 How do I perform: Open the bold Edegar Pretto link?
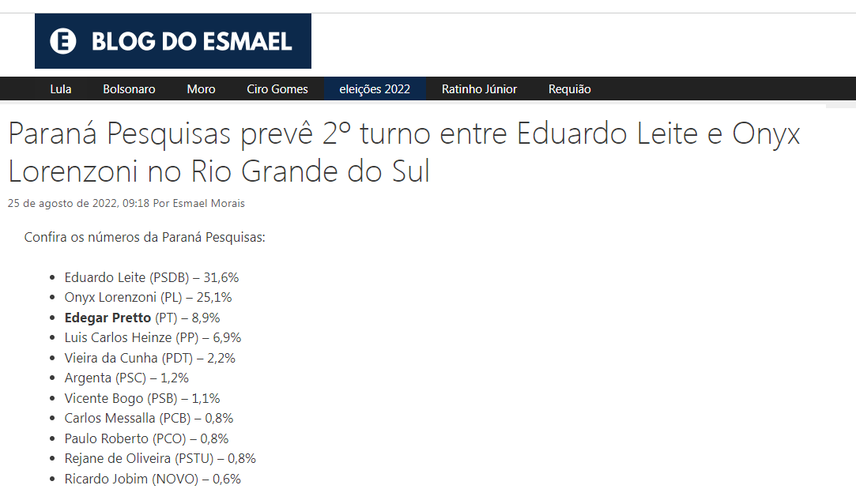107,318
